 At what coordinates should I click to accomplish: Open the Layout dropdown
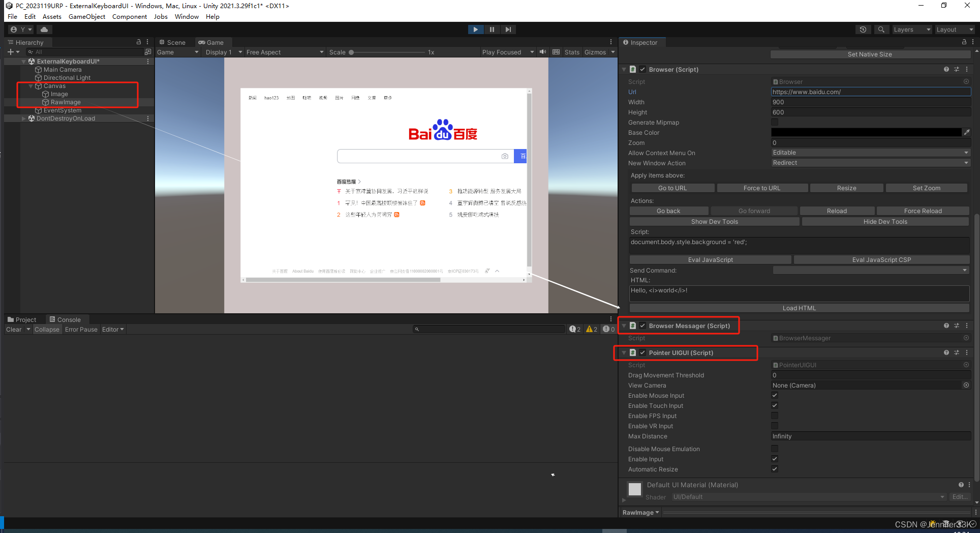(955, 29)
